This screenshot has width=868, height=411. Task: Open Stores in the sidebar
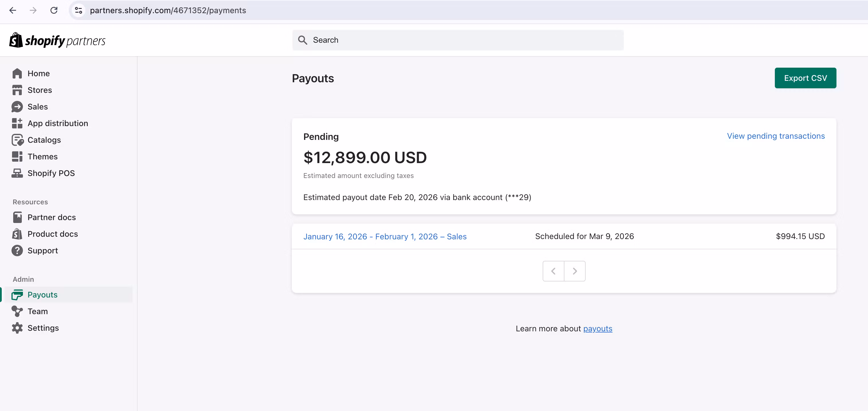(x=40, y=90)
